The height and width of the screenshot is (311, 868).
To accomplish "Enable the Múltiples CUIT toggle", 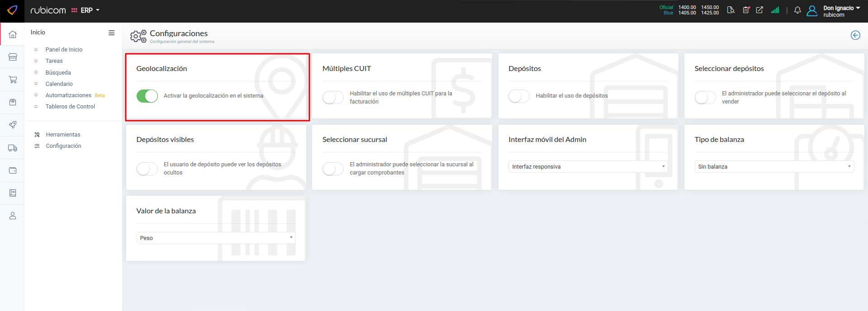I will [x=333, y=98].
